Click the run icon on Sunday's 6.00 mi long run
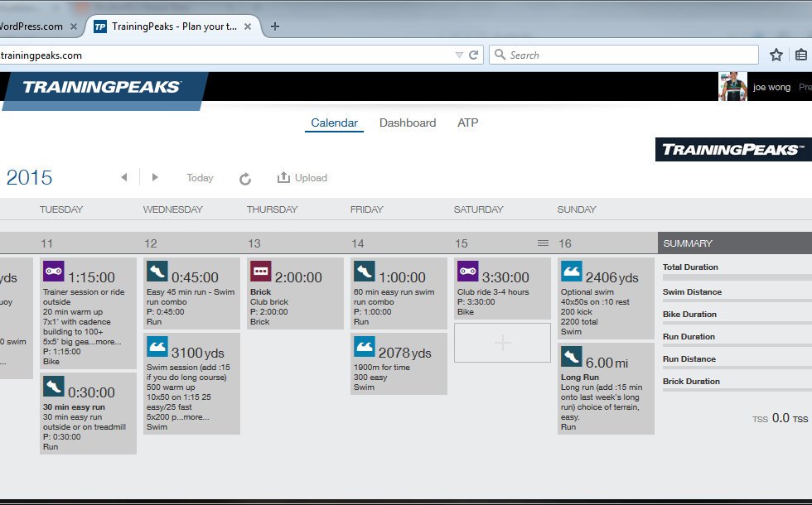The image size is (812, 505). point(572,356)
